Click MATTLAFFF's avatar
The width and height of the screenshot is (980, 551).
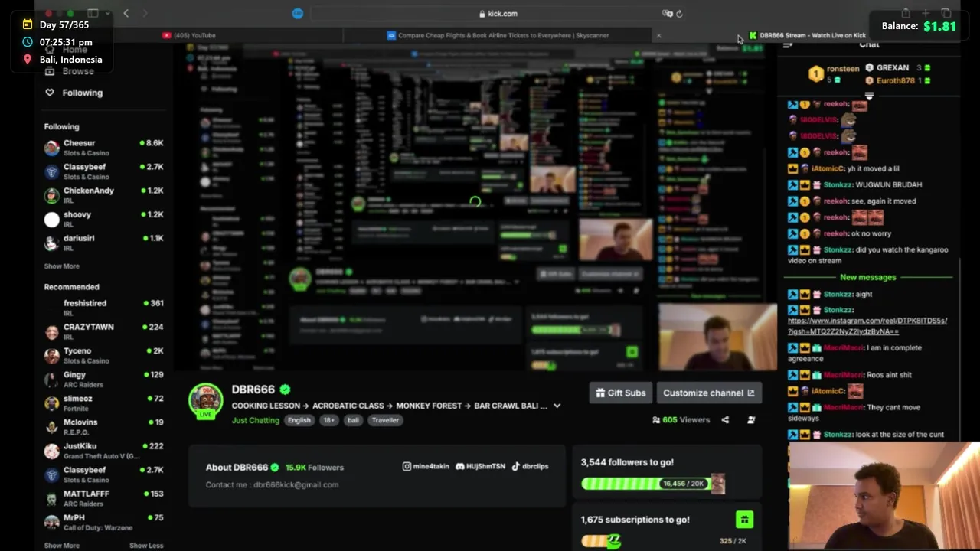tap(51, 499)
